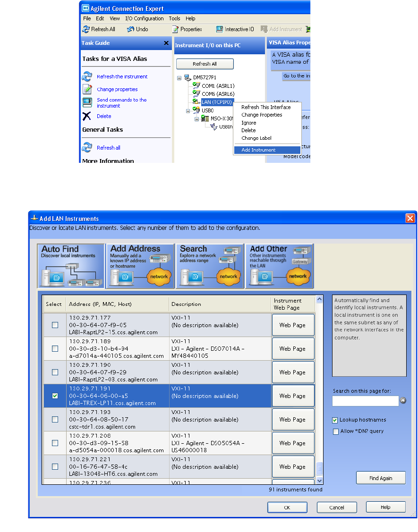Image resolution: width=418 pixels, height=532 pixels.
Task: Choose Ignore in the context menu
Action: (x=267, y=123)
